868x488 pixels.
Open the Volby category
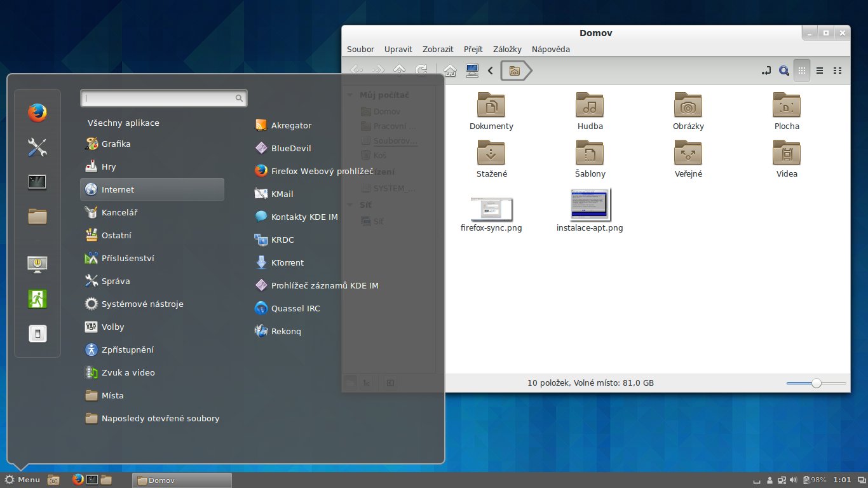pos(152,327)
